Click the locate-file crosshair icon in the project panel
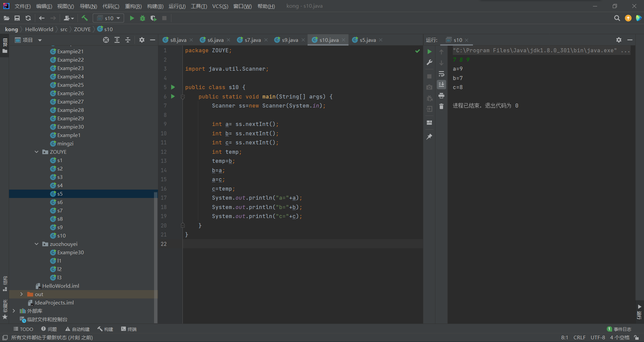 (x=106, y=40)
